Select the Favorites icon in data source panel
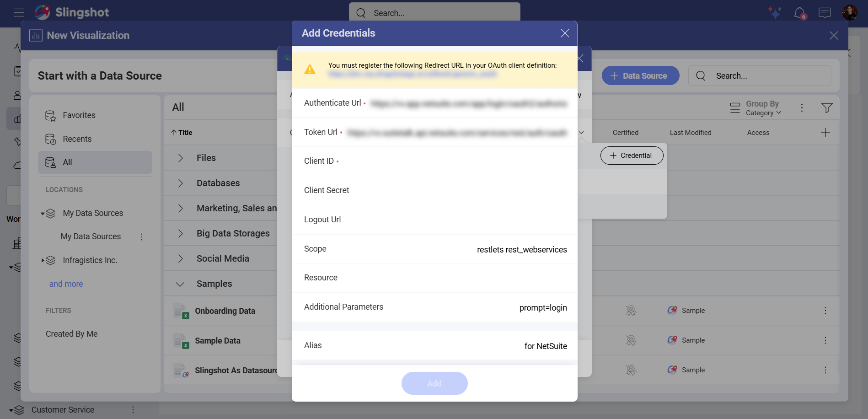Image resolution: width=868 pixels, height=419 pixels. point(51,115)
